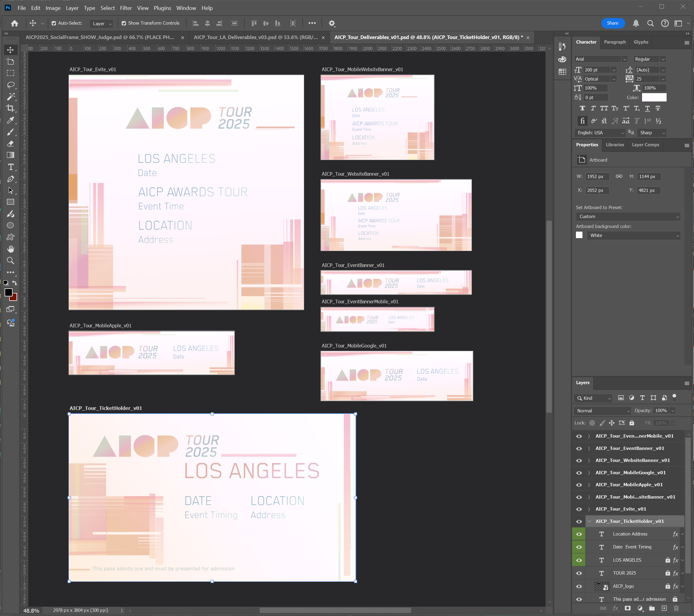Open the Plugins menu
Screen dimensions: 694x616
tap(162, 8)
